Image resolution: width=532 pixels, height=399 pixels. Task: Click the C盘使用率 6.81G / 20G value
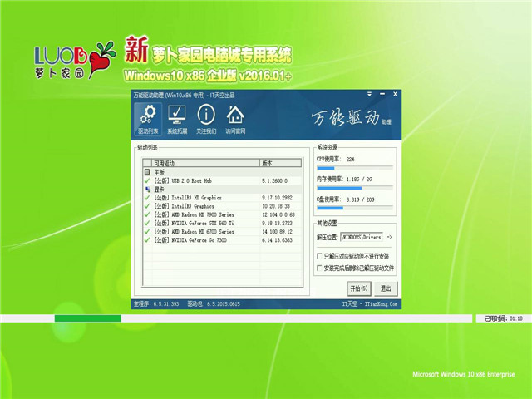pos(360,199)
